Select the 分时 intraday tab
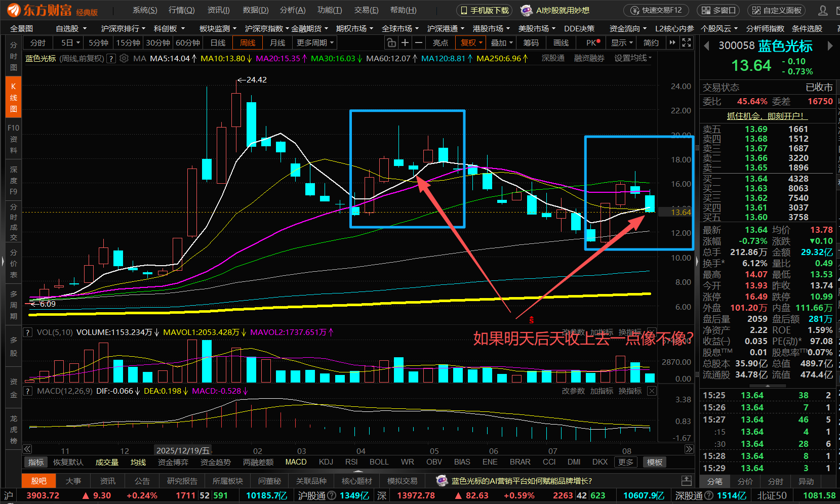The height and width of the screenshot is (504, 840). tap(38, 43)
